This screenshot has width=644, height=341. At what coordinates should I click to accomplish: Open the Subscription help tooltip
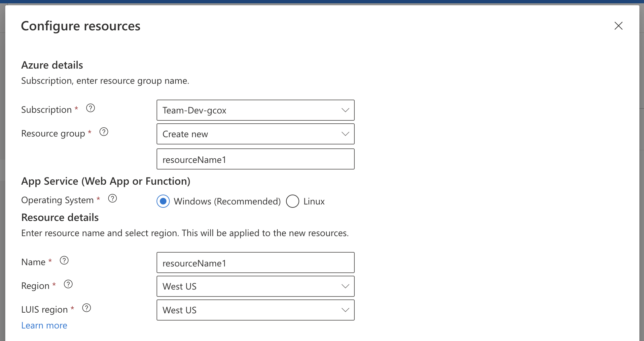coord(90,108)
